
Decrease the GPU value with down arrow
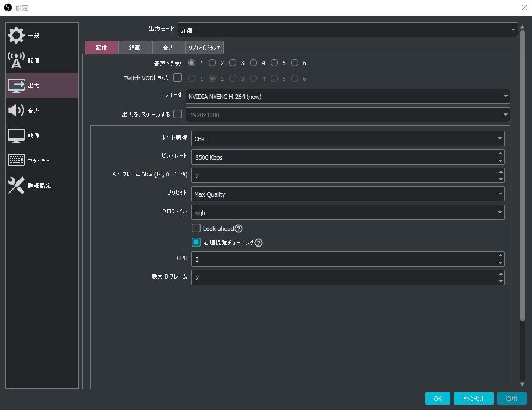[x=500, y=263]
